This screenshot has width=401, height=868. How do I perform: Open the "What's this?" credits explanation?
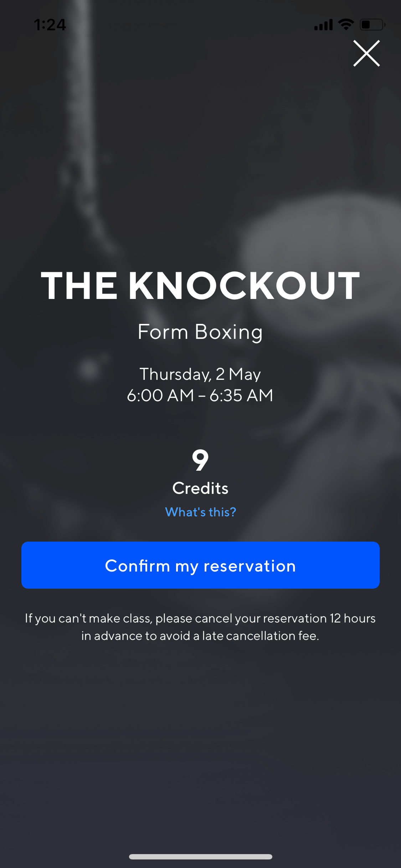pyautogui.click(x=200, y=512)
